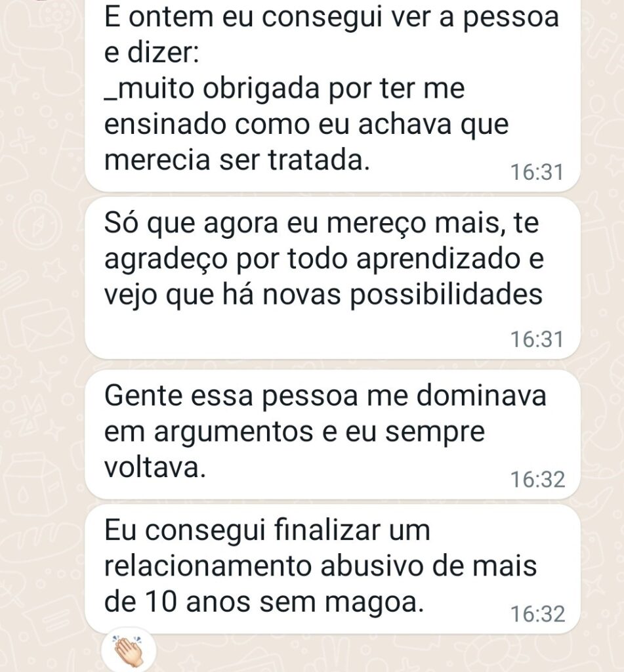Click the line "agradeço por todo aprendizado e"
The width and height of the screenshot is (624, 672).
(x=324, y=260)
